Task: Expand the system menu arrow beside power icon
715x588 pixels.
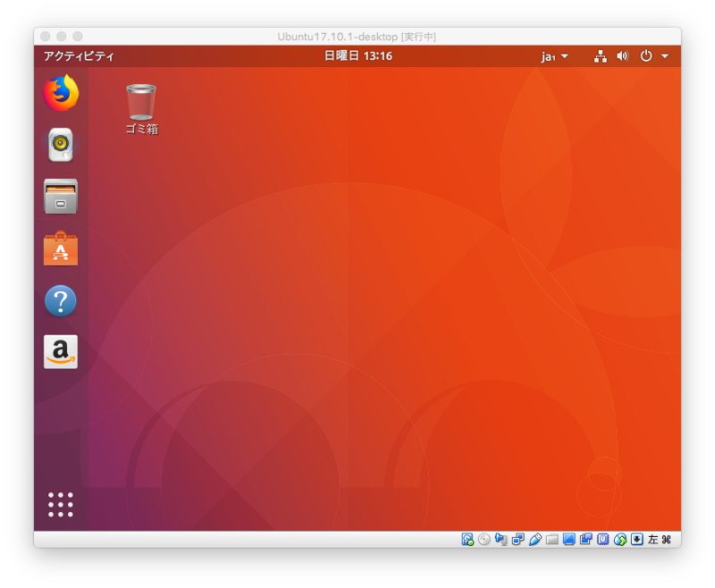Action: click(665, 56)
